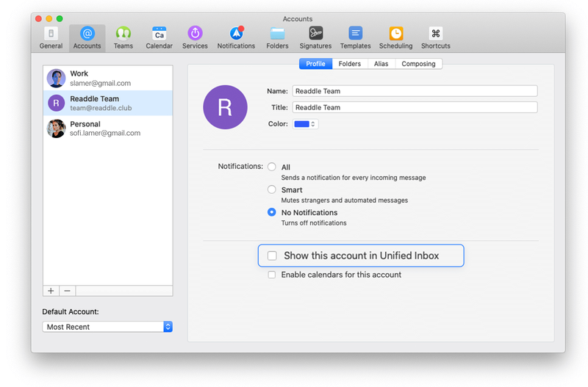Select the Accounts toolbar icon
588x387 pixels.
coord(87,38)
